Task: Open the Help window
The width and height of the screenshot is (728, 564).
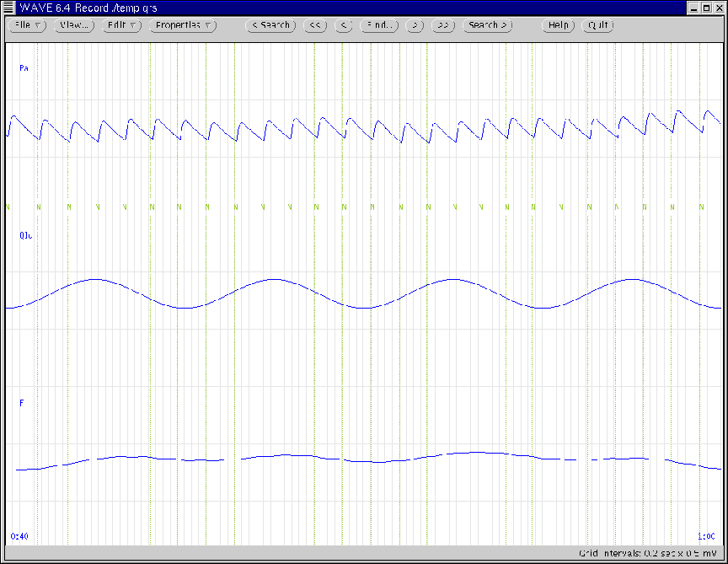Action: (559, 25)
